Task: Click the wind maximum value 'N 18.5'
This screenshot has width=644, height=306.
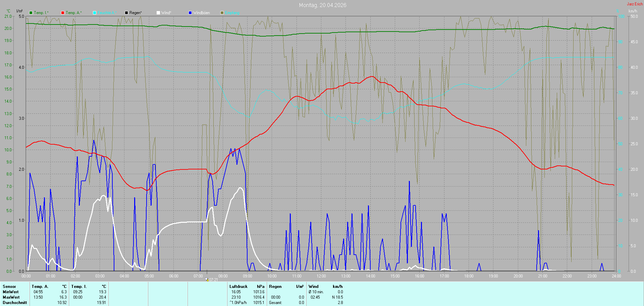Action: [337, 297]
